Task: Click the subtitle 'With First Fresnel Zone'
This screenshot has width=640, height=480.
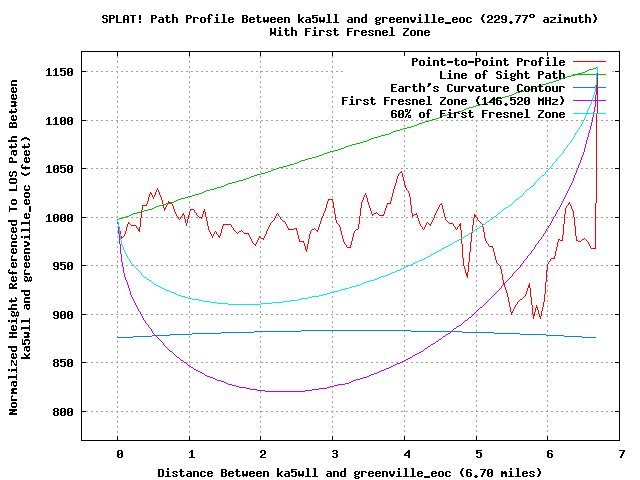Action: click(350, 32)
